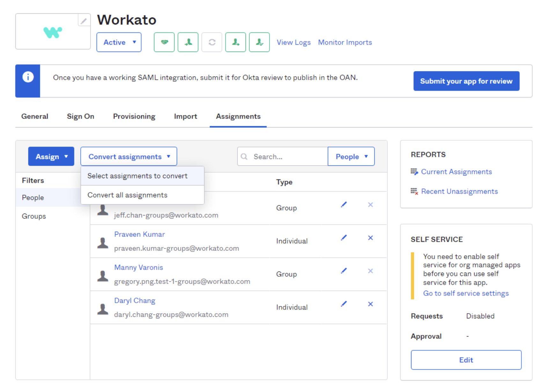The width and height of the screenshot is (553, 392).
Task: Open the Sign On tab
Action: (x=80, y=116)
